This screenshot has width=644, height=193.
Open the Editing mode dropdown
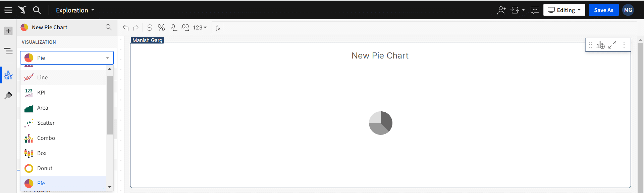coord(564,10)
